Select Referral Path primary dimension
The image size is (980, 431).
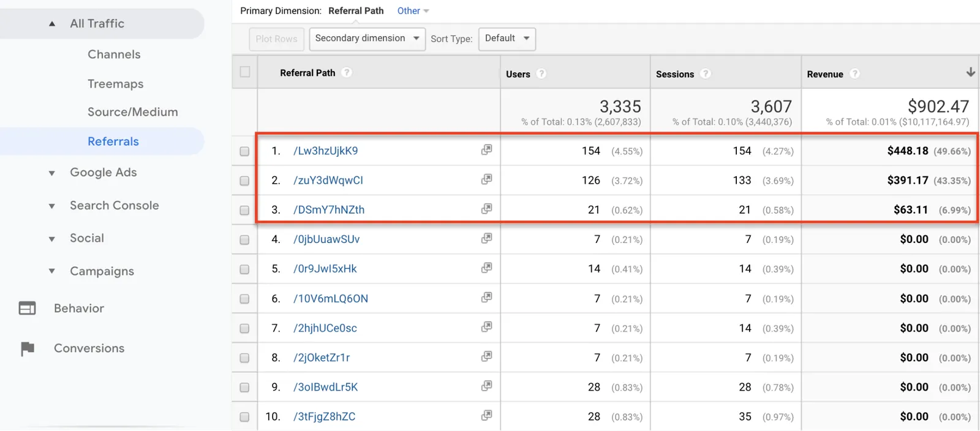356,10
